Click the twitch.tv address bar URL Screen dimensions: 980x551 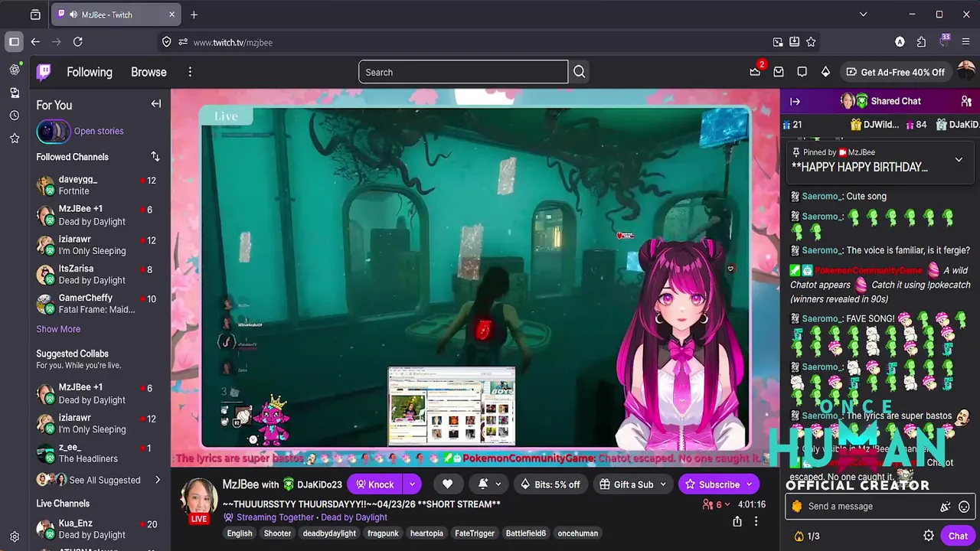pyautogui.click(x=233, y=42)
